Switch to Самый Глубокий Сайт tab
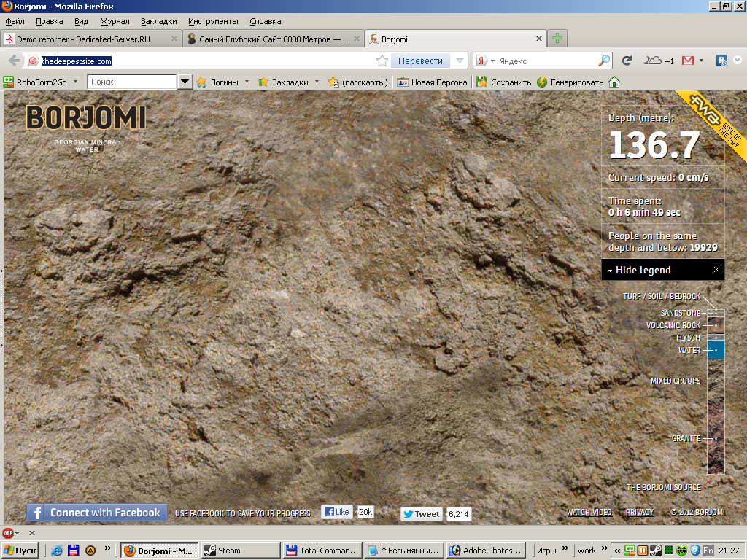 (273, 39)
